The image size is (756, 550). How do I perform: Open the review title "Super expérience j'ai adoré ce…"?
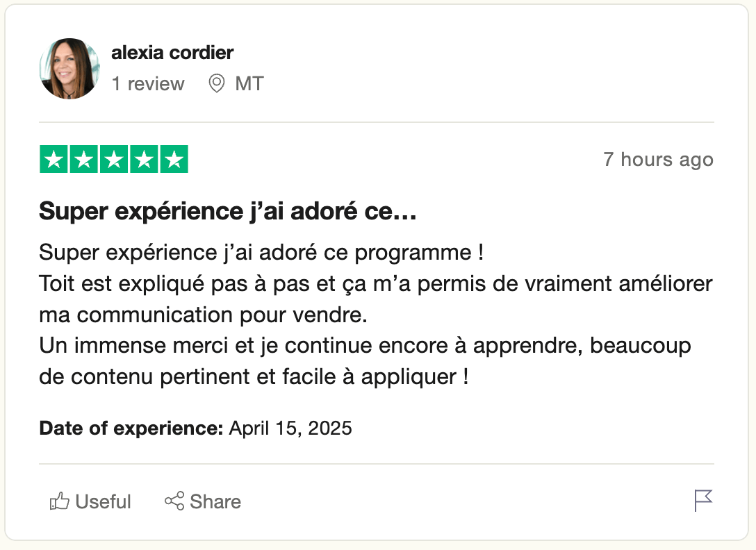[x=228, y=211]
